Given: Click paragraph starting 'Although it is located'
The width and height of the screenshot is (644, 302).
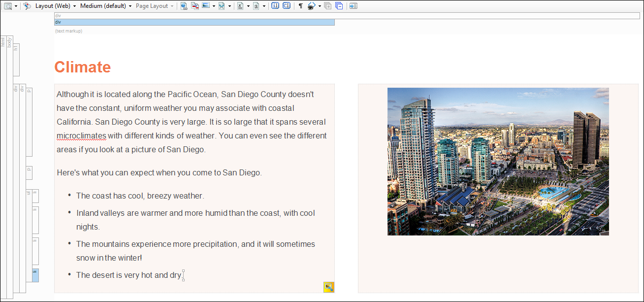Looking at the screenshot, I should 192,122.
